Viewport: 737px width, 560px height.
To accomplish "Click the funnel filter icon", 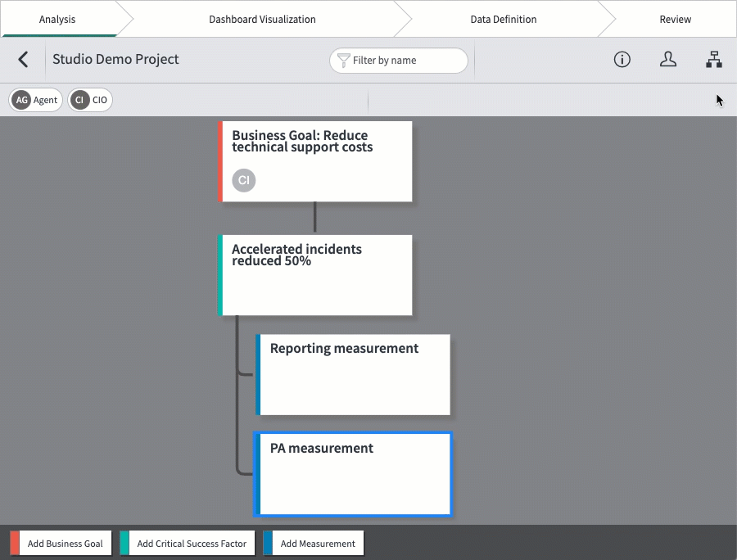I will (x=344, y=60).
